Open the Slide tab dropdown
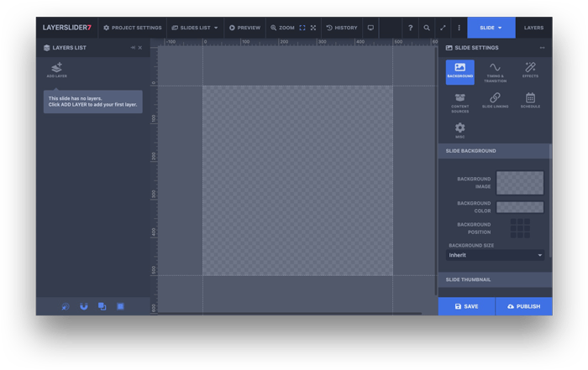The image size is (588, 370). pos(491,28)
